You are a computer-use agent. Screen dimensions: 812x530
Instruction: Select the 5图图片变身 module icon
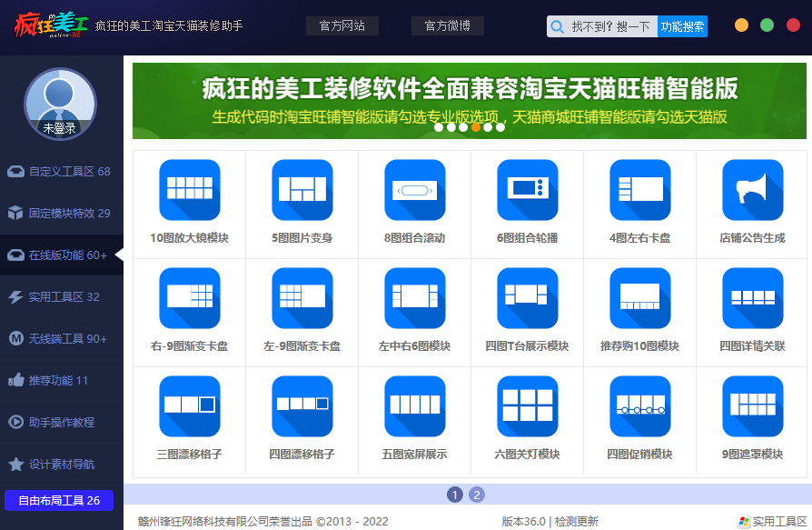pos(302,190)
